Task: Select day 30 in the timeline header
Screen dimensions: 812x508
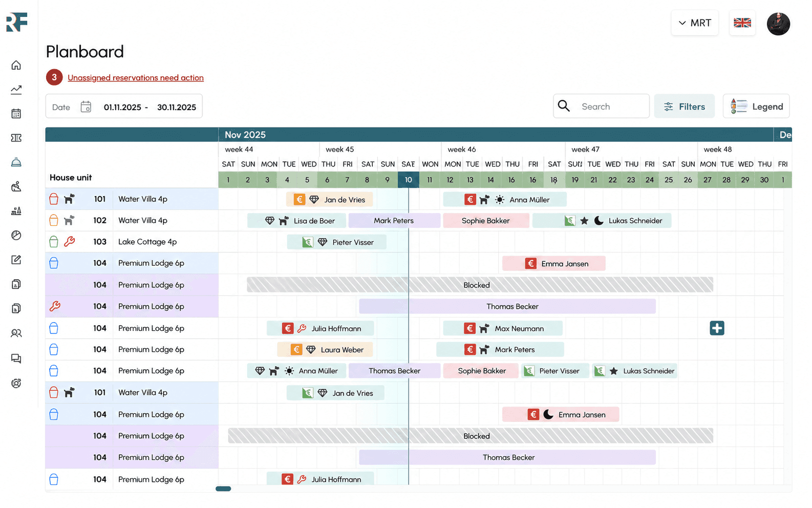Action: tap(764, 180)
